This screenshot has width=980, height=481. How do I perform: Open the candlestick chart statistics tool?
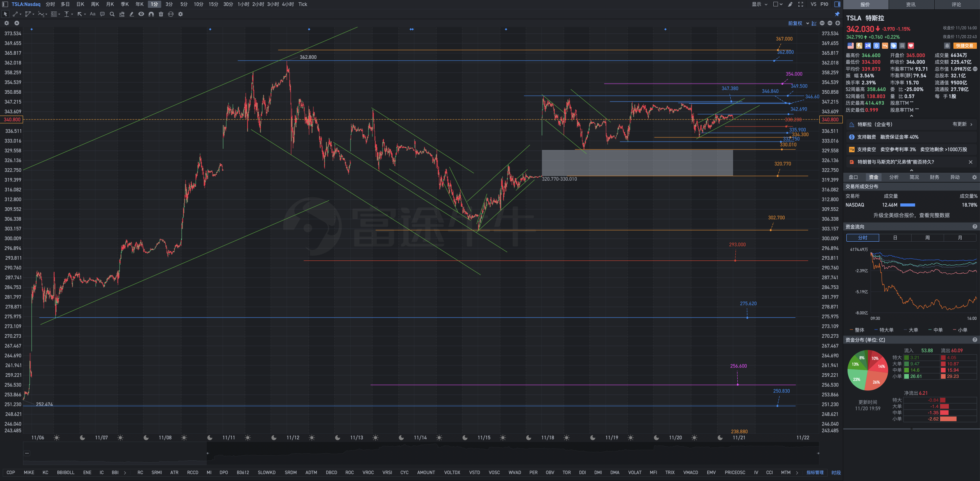pyautogui.click(x=122, y=14)
